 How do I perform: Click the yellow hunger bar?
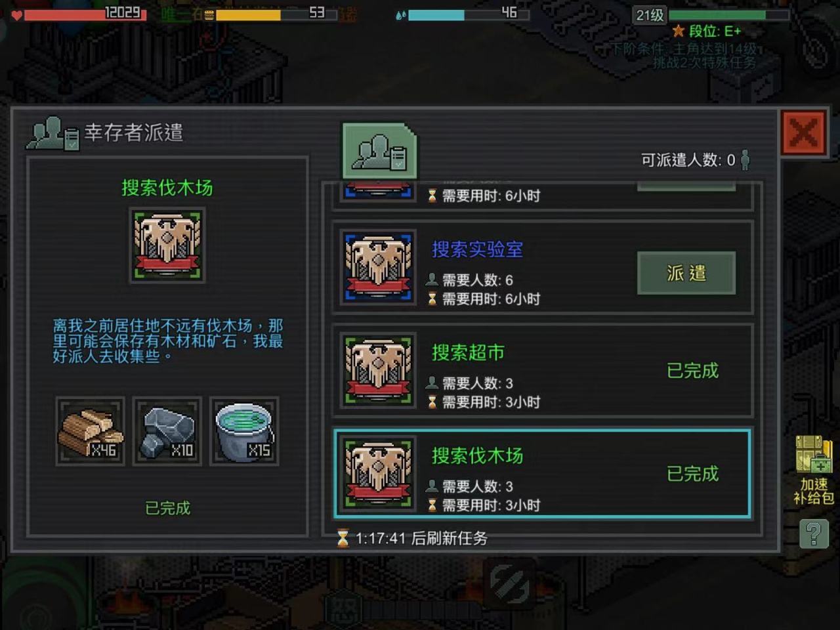click(276, 14)
